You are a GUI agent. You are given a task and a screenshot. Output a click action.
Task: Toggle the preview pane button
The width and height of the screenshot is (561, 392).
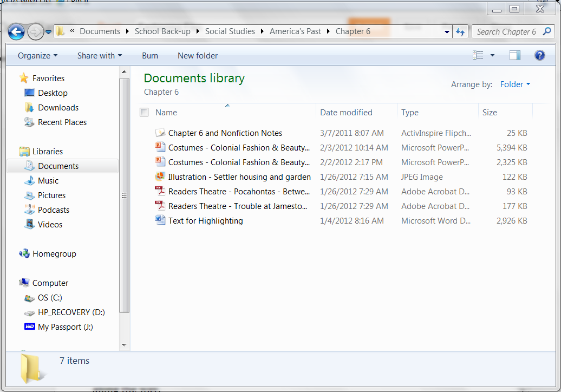(x=515, y=55)
